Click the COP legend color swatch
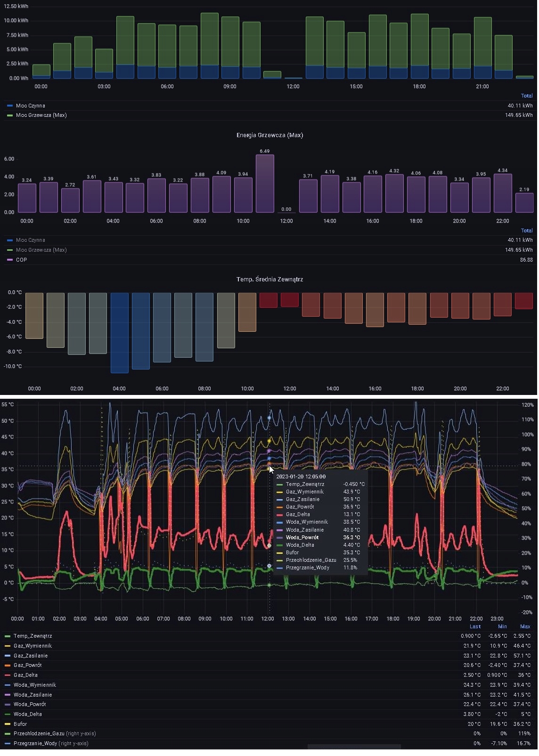Screen dimensions: 539x756 [10, 260]
